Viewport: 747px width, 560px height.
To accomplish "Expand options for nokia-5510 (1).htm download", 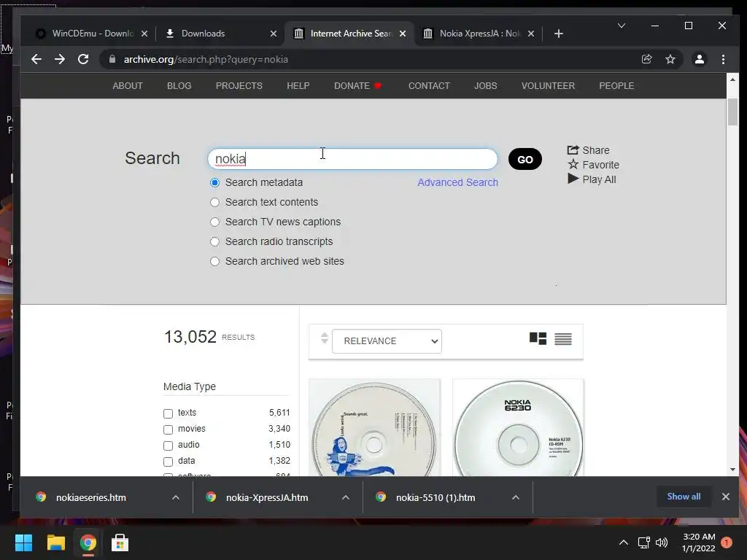I will point(516,497).
